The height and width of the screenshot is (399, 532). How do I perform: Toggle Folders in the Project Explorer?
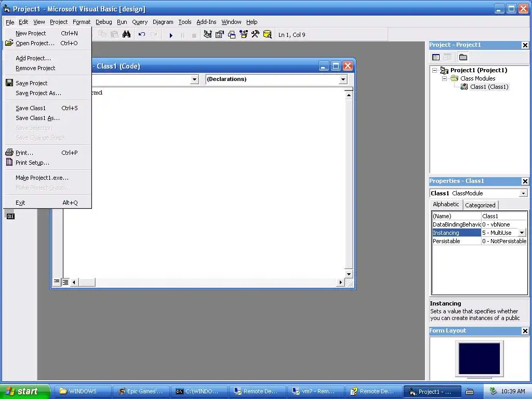pyautogui.click(x=463, y=57)
